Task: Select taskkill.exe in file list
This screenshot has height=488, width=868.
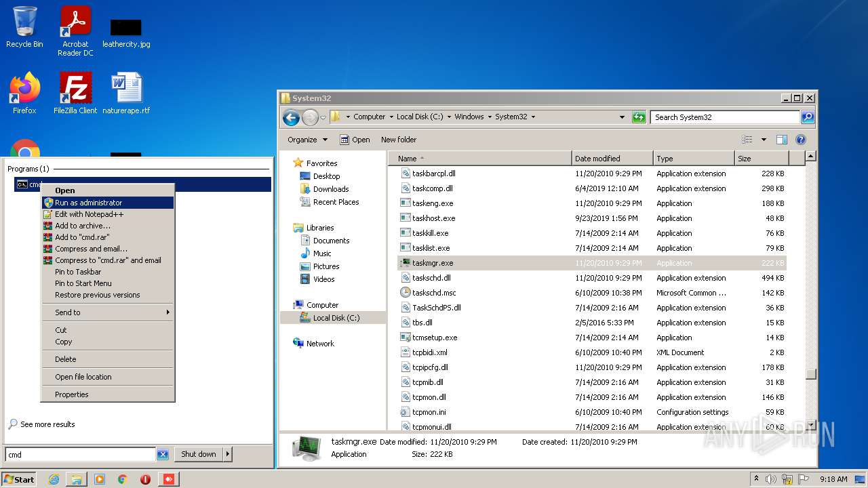Action: pos(592,233)
